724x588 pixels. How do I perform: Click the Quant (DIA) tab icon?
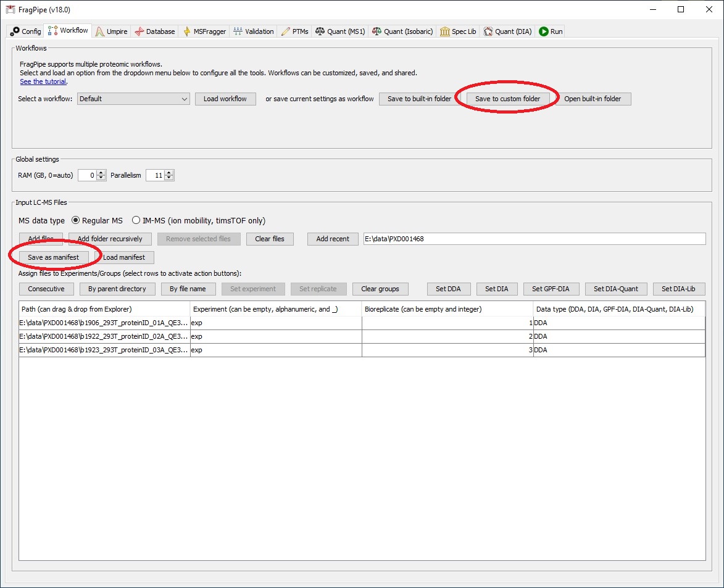click(x=487, y=31)
